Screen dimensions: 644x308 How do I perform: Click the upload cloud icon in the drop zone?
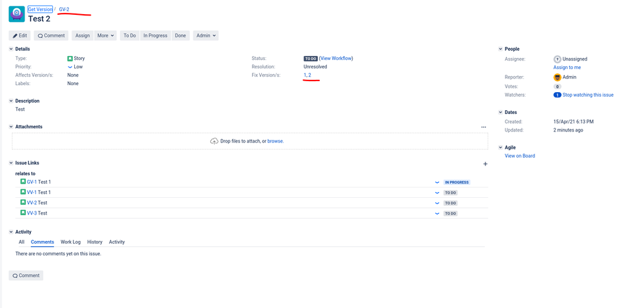click(214, 141)
